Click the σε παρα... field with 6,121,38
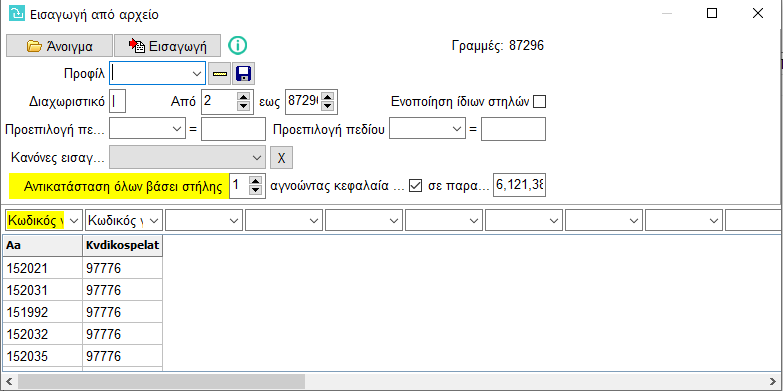Viewport: 783px width, 391px height. [x=519, y=185]
